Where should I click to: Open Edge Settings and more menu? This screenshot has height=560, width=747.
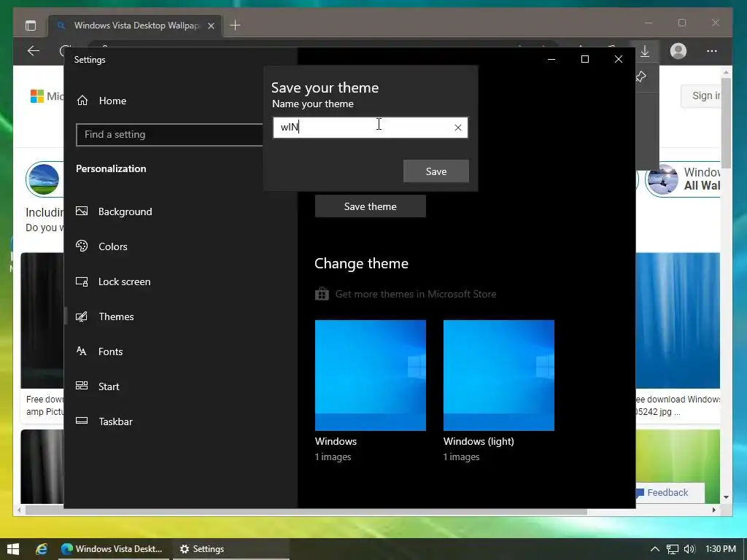point(712,51)
